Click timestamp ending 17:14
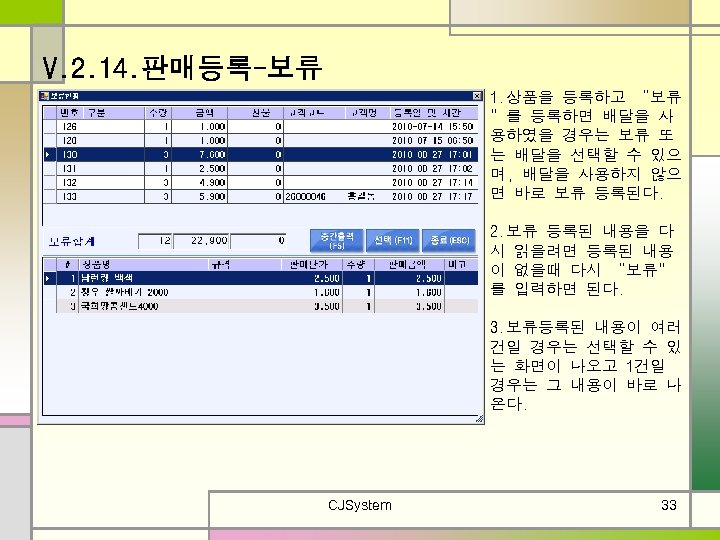The width and height of the screenshot is (720, 540). tap(432, 183)
